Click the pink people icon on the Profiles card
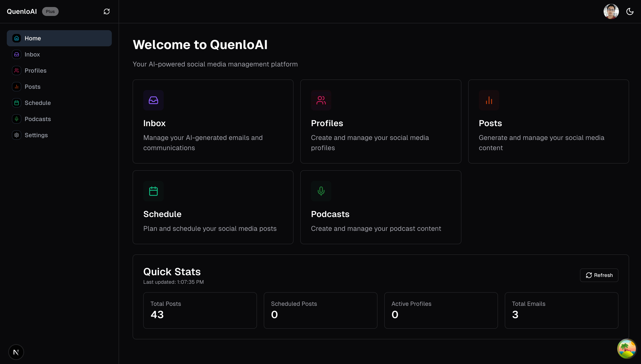Image resolution: width=641 pixels, height=364 pixels. coord(321,100)
